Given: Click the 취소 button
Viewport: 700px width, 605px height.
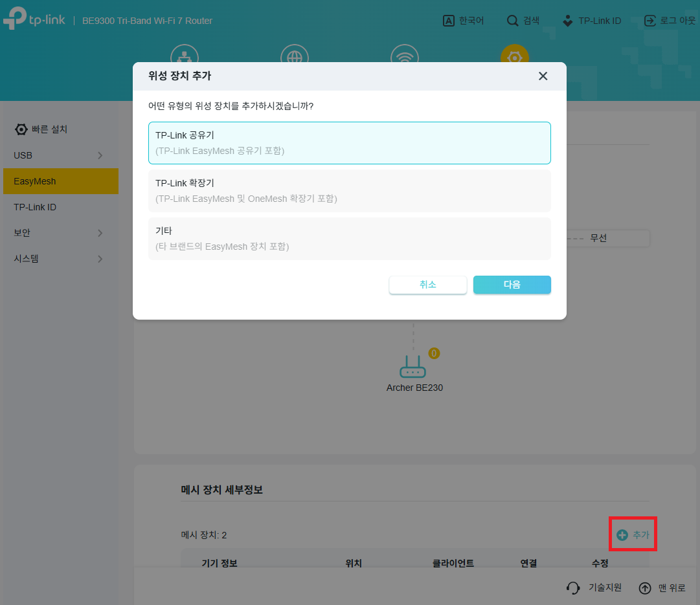Looking at the screenshot, I should coord(427,285).
